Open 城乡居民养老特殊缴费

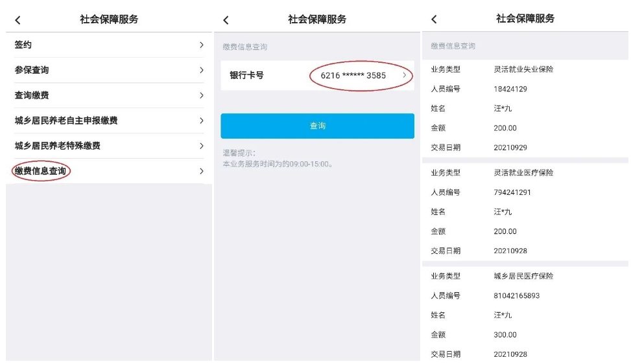click(109, 146)
